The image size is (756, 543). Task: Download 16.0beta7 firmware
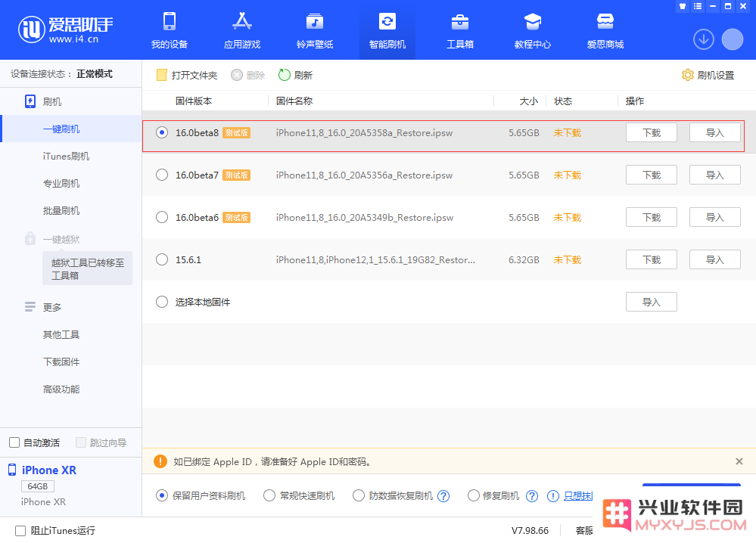[x=652, y=175]
